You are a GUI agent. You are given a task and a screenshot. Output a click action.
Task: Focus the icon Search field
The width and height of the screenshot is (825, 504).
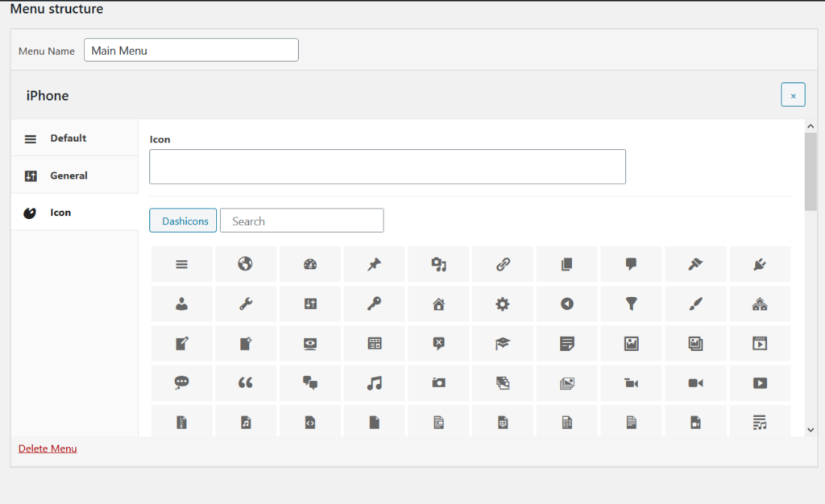click(x=301, y=221)
